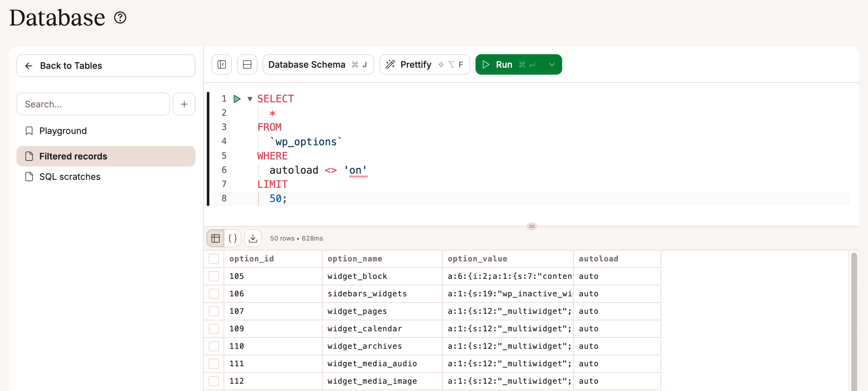Viewport: 868px width, 391px height.
Task: Download query results via export icon
Action: coord(253,238)
